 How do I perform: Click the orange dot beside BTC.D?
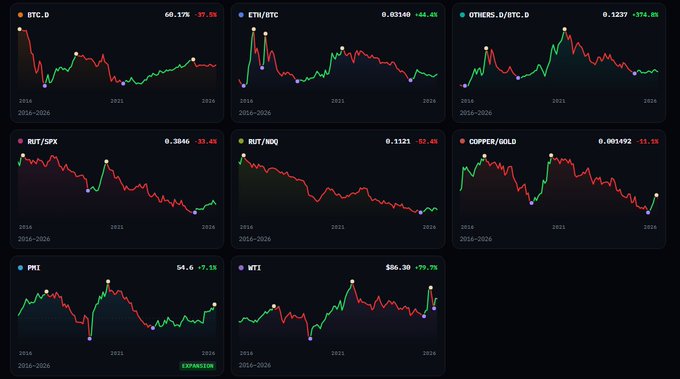pyautogui.click(x=20, y=15)
